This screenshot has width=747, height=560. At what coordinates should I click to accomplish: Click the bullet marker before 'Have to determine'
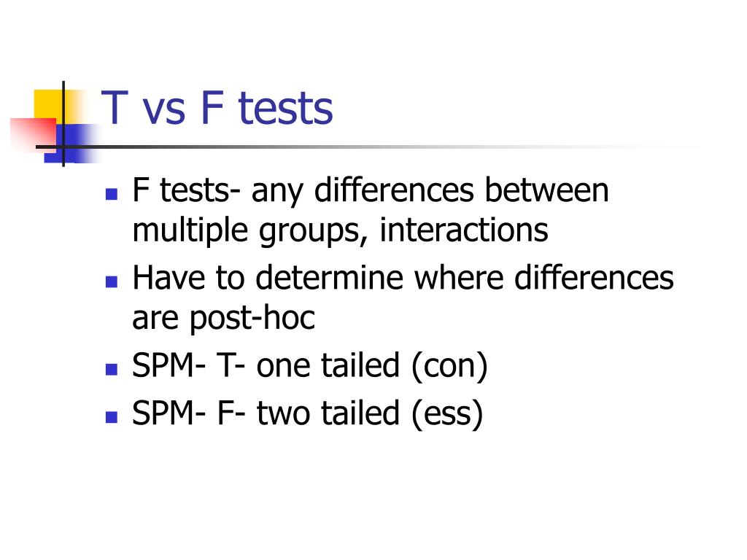tap(112, 282)
